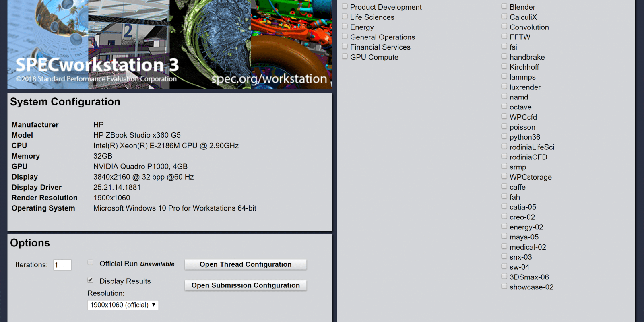Select the lammps checkbox

tap(504, 76)
